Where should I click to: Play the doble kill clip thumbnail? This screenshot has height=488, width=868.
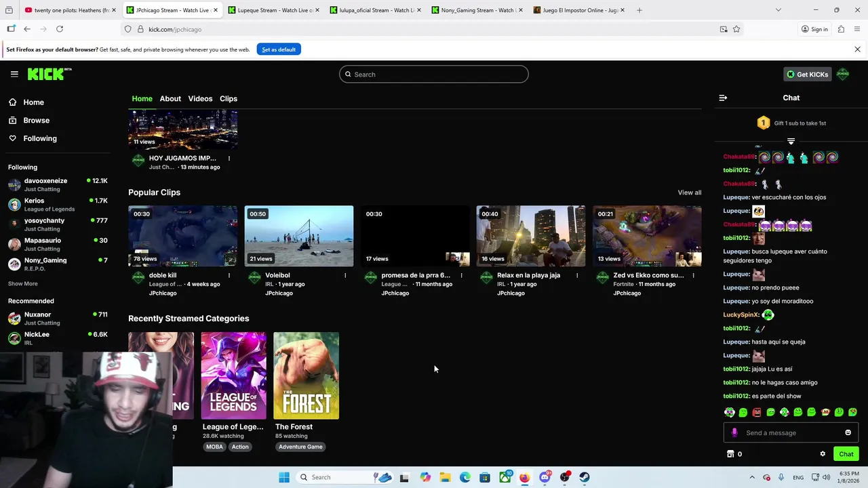point(183,236)
